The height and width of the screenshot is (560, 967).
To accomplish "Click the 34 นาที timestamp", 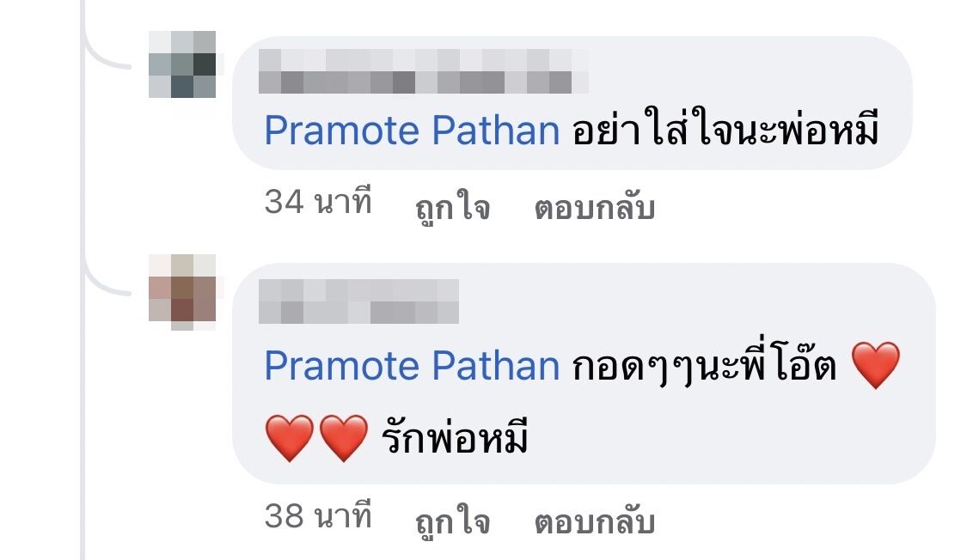I will (318, 202).
